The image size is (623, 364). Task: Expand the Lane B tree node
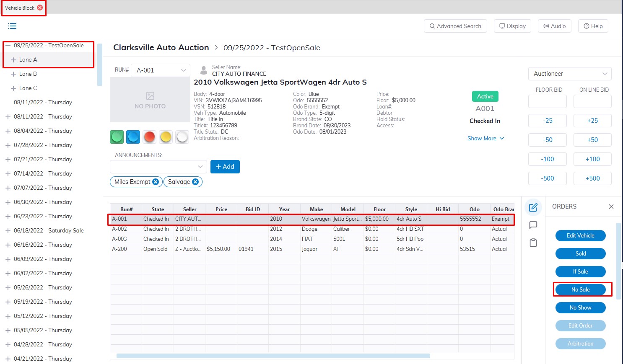click(x=13, y=74)
